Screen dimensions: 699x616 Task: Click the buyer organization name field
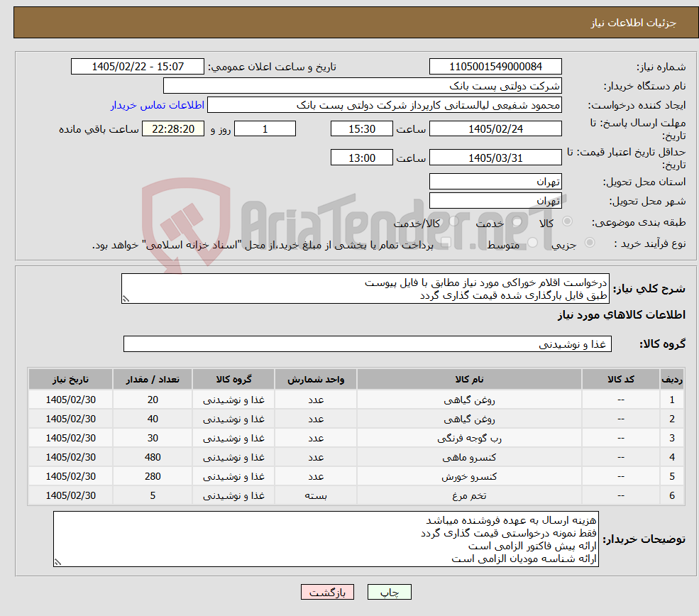(363, 86)
